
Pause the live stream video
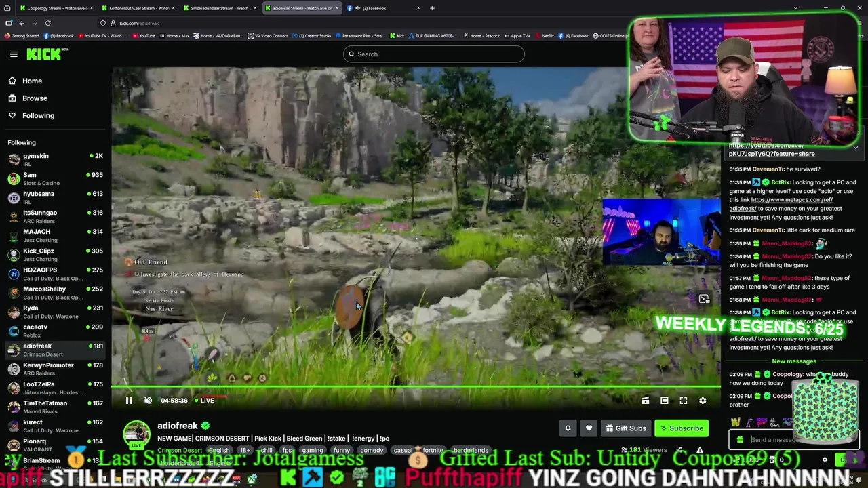[x=129, y=401]
